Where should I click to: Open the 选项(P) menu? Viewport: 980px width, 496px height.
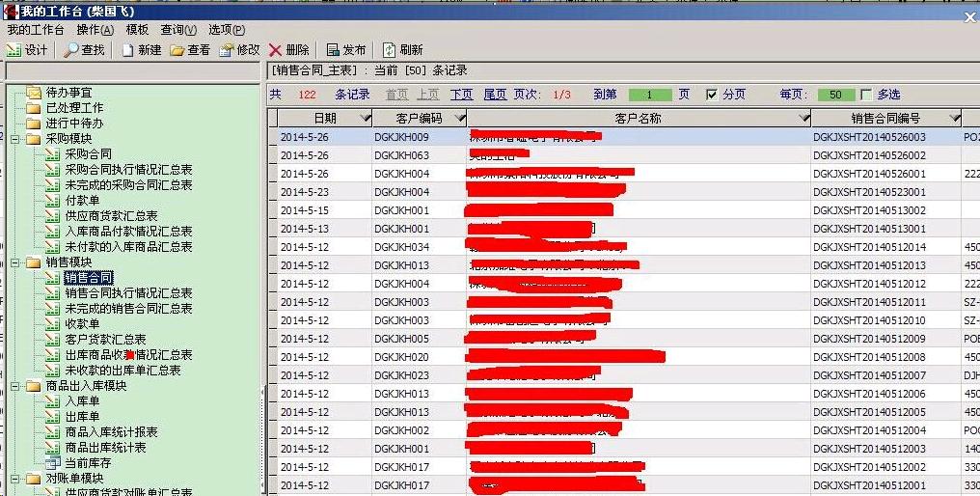click(x=227, y=30)
